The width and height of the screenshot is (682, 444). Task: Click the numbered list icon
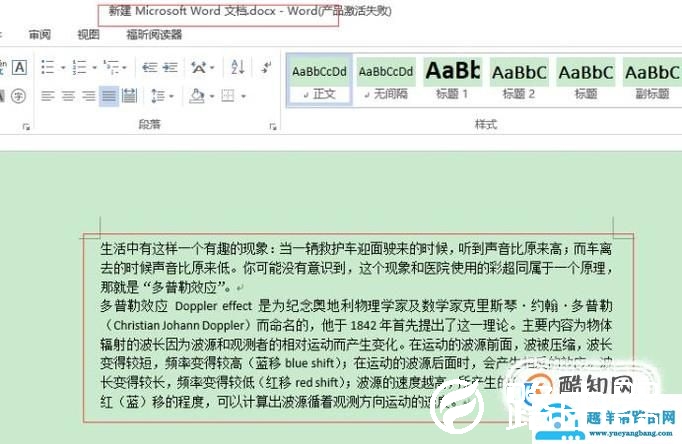[79, 67]
